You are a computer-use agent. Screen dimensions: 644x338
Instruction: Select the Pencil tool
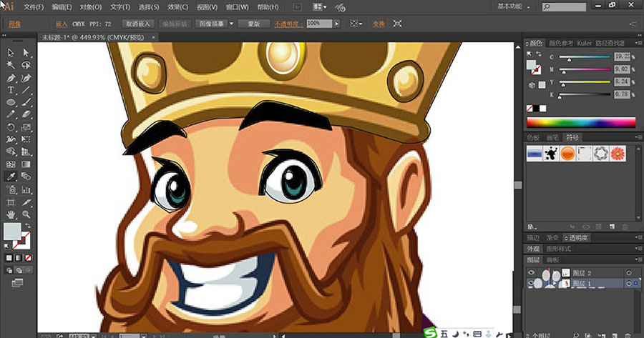click(11, 114)
